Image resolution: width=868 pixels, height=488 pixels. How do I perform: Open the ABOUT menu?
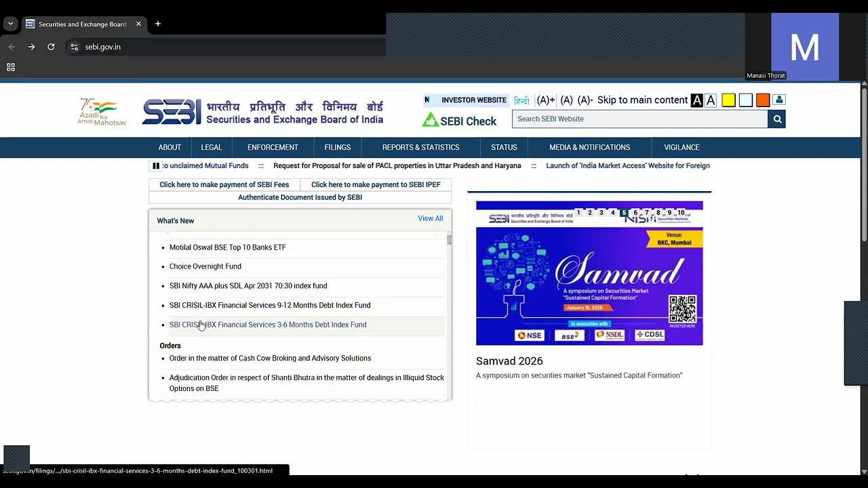point(170,148)
